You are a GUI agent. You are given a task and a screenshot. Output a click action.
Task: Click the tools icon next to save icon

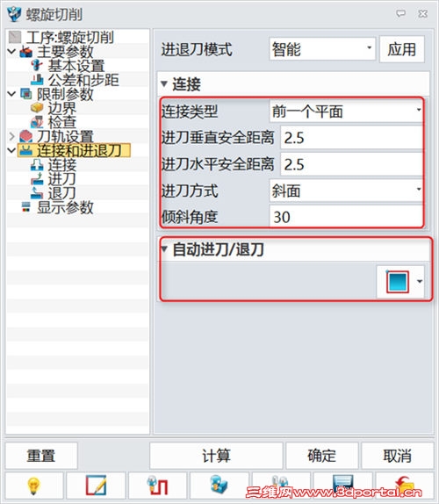pos(281,486)
